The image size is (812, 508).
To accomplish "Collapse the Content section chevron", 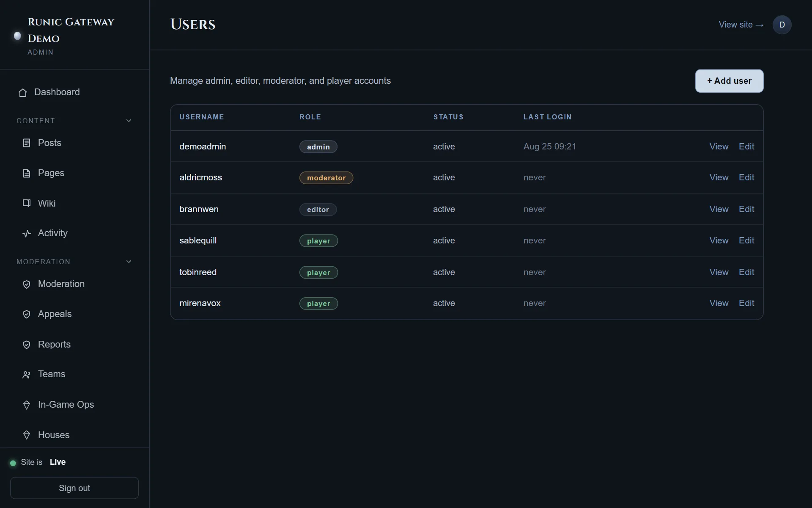I will coord(129,121).
